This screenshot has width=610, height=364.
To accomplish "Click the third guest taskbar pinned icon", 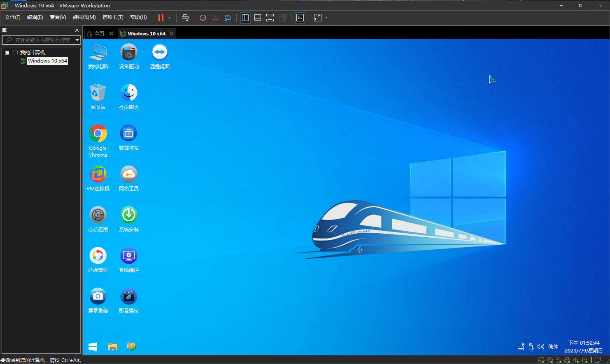I will tap(131, 347).
